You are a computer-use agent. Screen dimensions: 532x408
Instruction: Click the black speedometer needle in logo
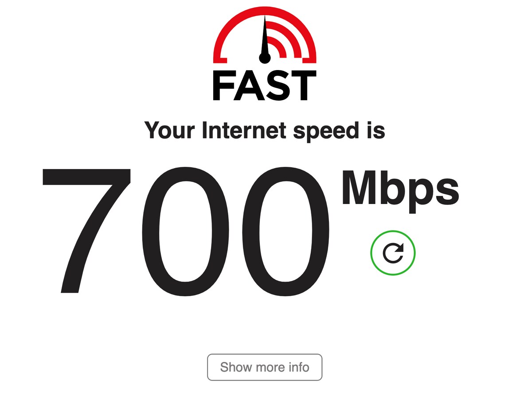(265, 38)
